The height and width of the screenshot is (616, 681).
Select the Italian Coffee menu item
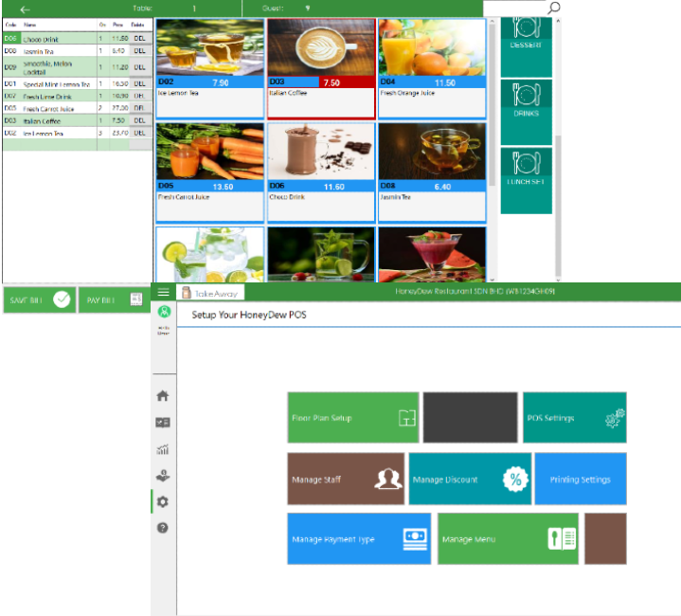pyautogui.click(x=321, y=66)
